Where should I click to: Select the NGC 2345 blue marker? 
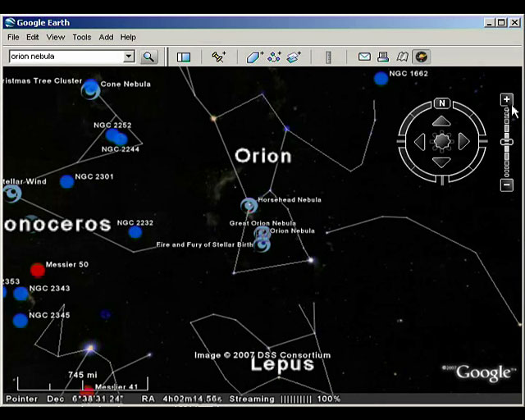point(20,321)
